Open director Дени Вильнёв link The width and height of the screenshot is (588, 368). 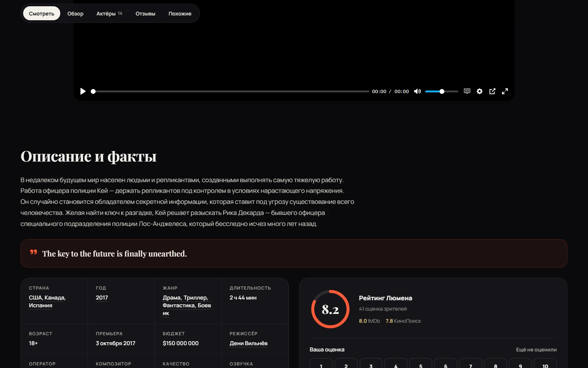pos(248,343)
